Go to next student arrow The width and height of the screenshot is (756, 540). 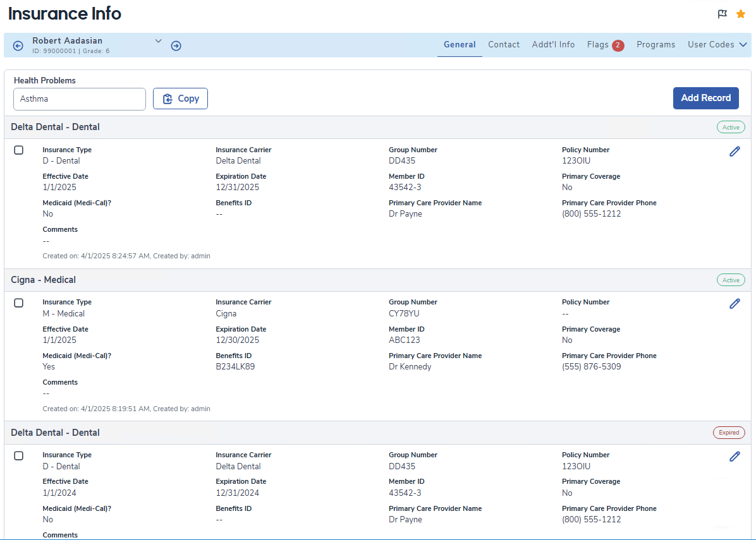click(176, 45)
